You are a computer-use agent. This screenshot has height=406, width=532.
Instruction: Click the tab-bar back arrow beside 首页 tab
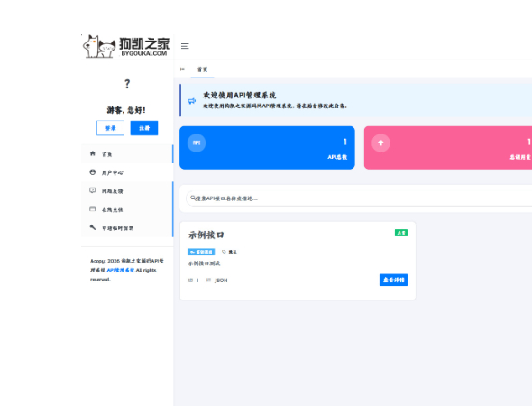pos(182,69)
